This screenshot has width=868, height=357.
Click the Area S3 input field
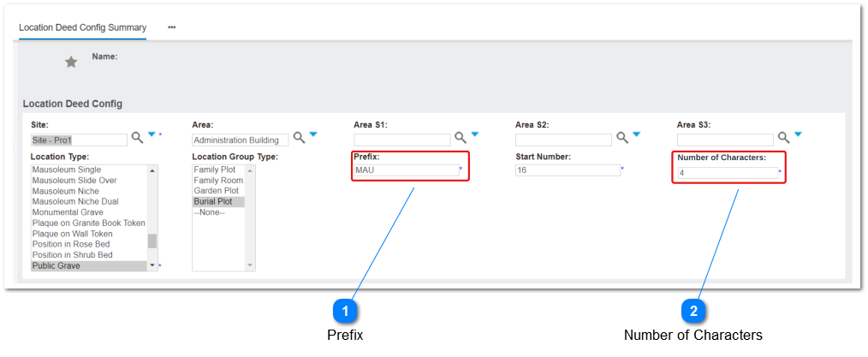point(725,140)
